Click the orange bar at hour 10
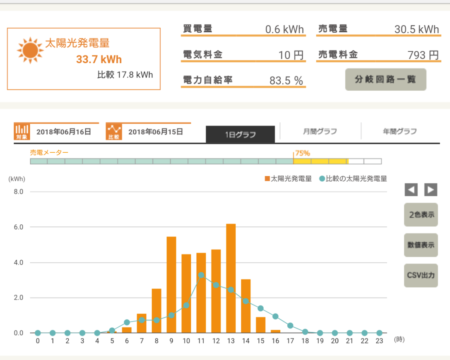The height and width of the screenshot is (360, 450). pyautogui.click(x=186, y=293)
